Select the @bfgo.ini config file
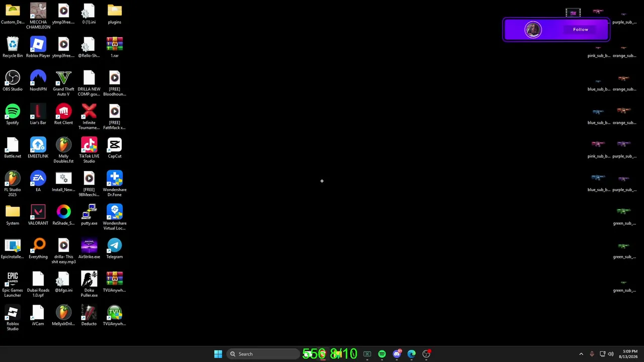Image resolution: width=644 pixels, height=362 pixels. tap(63, 282)
